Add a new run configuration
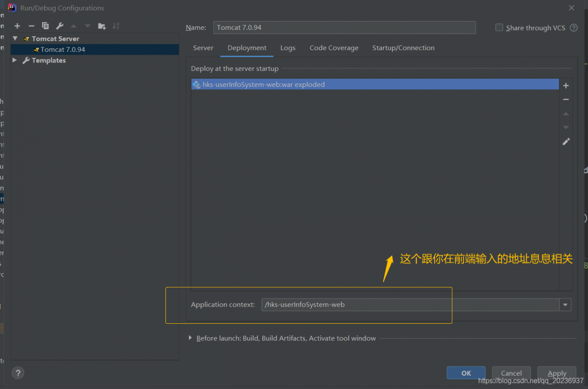588x389 pixels. tap(17, 26)
